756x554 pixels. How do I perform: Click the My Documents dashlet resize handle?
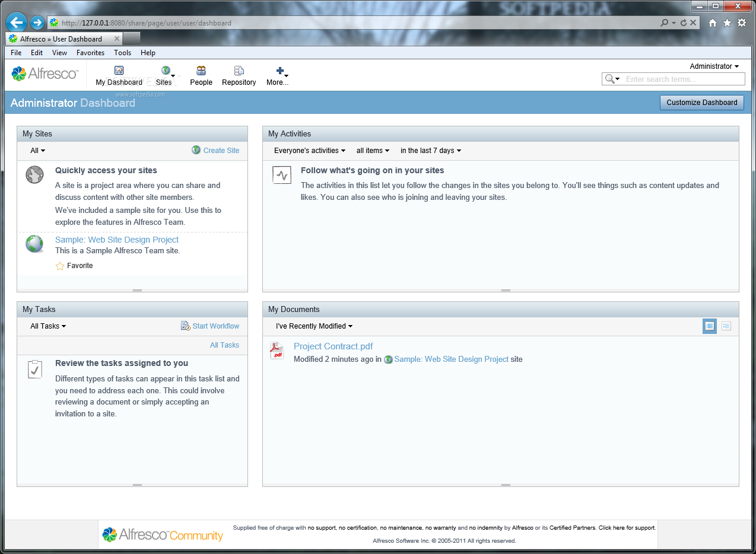click(x=506, y=485)
